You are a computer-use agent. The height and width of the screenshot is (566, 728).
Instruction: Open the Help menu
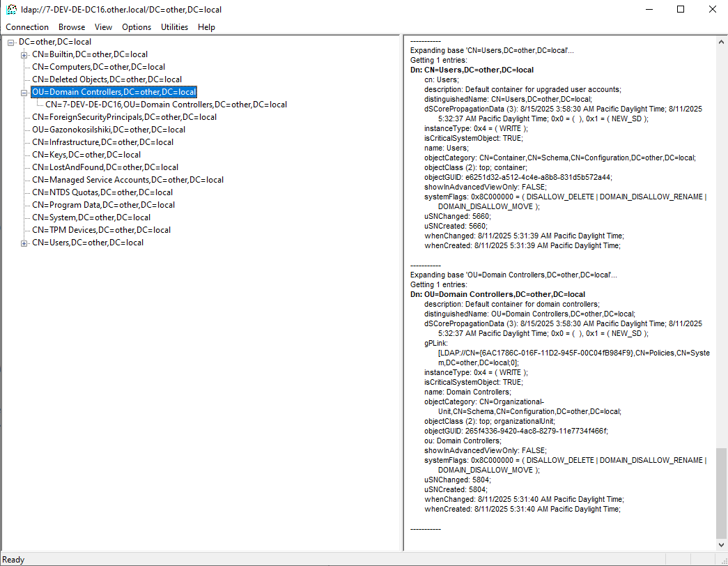click(206, 27)
